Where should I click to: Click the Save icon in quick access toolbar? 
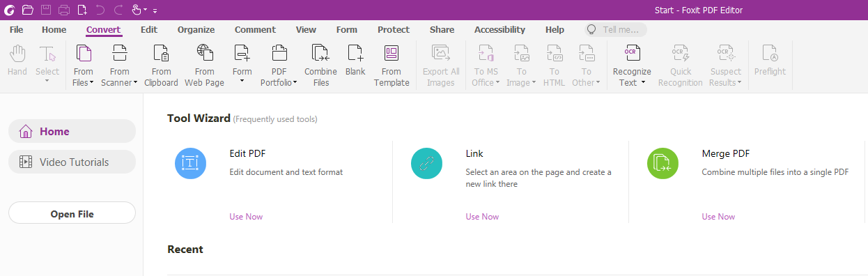[46, 10]
